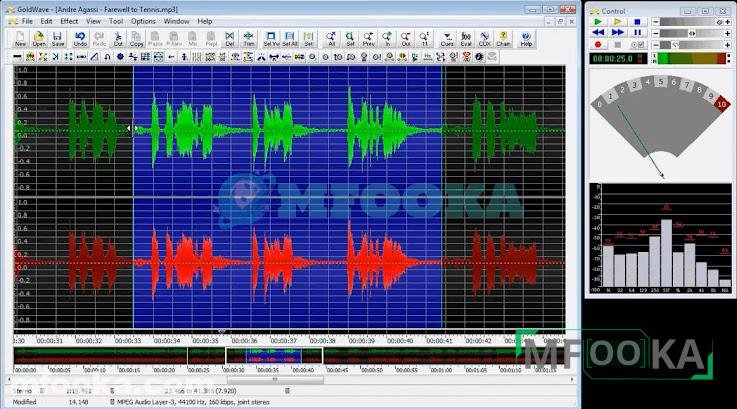This screenshot has width=737, height=409.
Task: Click the Help toolbar icon
Action: (x=526, y=38)
